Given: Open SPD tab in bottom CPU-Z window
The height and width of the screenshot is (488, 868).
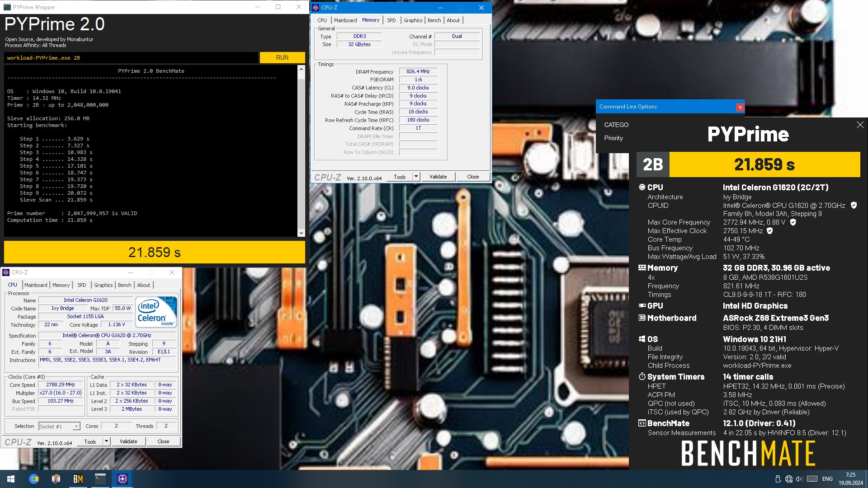Looking at the screenshot, I should (x=81, y=285).
